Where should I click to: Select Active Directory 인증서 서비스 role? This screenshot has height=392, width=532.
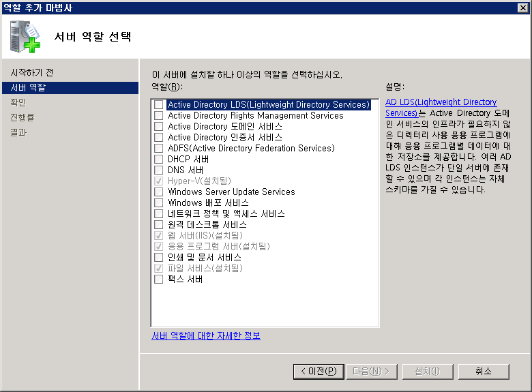159,138
